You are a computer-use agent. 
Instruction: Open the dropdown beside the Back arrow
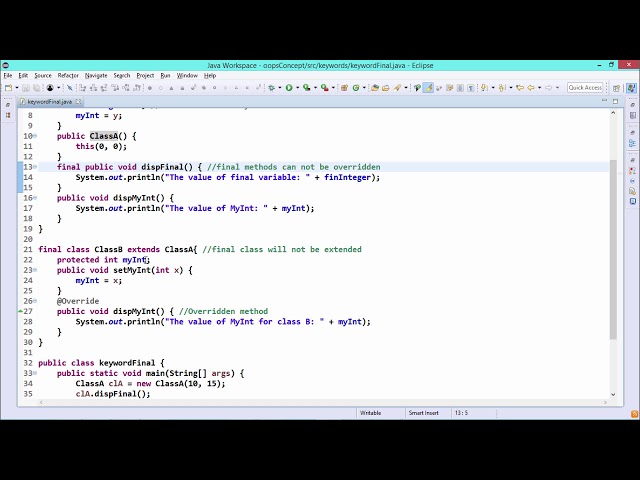539,88
